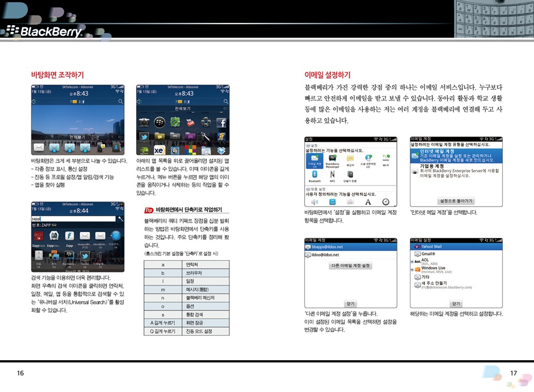Select Yahoo! Mail from provider list
Screen dimensions: 534x392
(456, 246)
